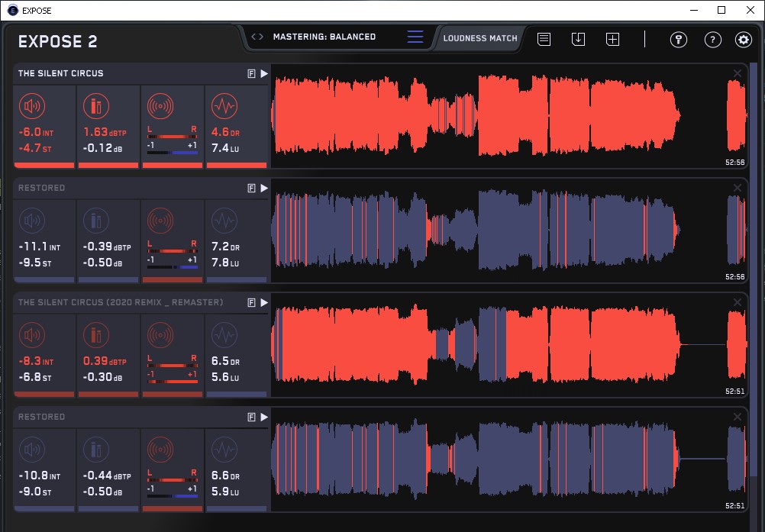
Task: Open settings gear icon
Action: pyautogui.click(x=743, y=40)
